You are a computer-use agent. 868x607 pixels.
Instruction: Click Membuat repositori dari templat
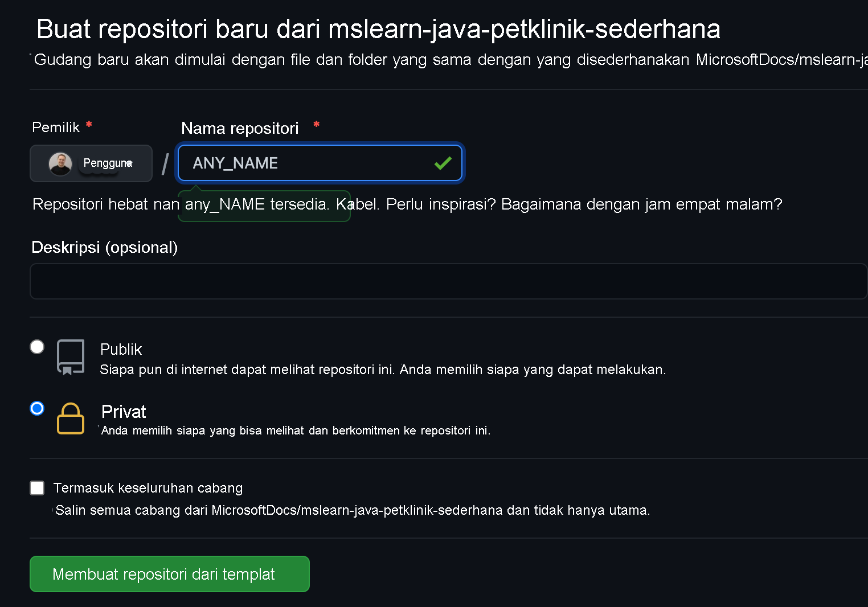pyautogui.click(x=169, y=574)
